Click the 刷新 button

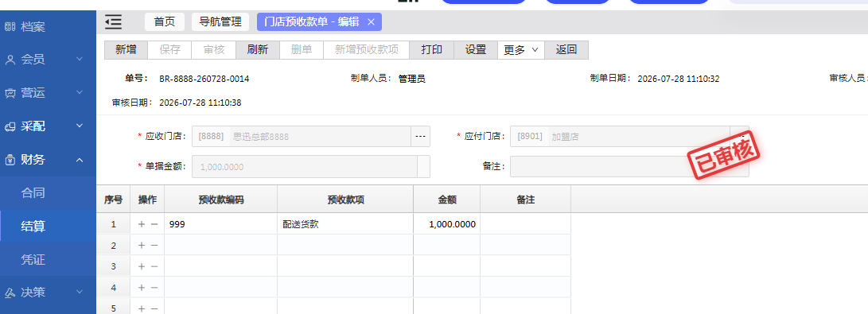(258, 50)
